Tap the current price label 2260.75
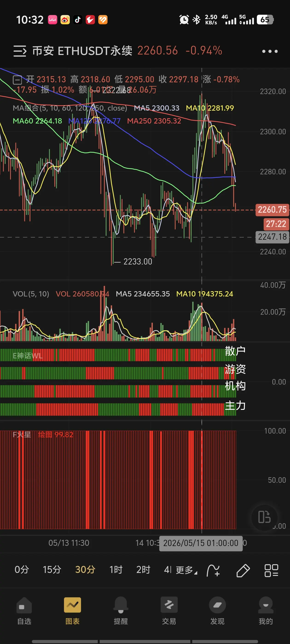Image resolution: width=290 pixels, height=644 pixels. pos(272,210)
